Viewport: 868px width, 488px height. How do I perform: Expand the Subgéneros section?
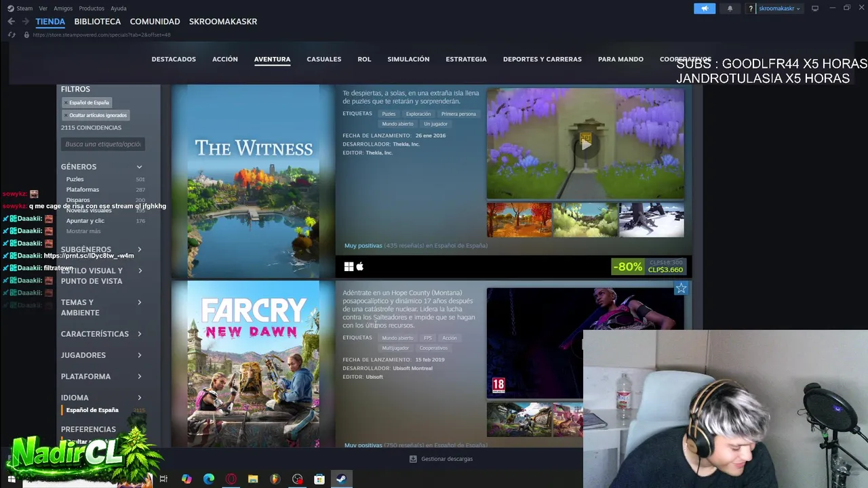pos(102,249)
